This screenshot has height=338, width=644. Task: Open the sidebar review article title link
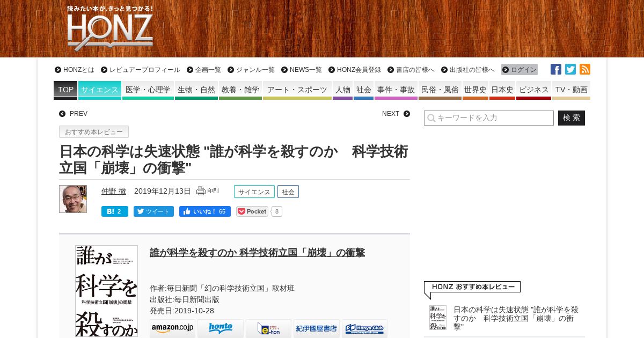pyautogui.click(x=516, y=318)
